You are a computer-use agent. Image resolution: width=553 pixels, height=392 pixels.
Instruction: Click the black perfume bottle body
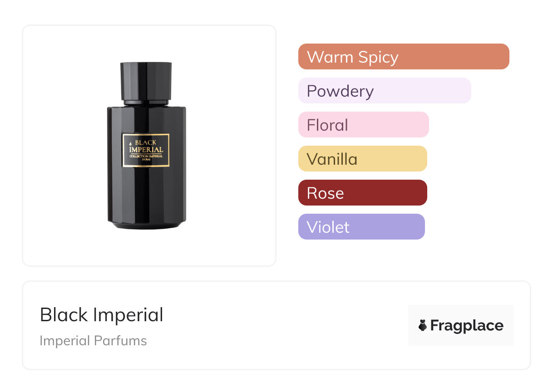(x=146, y=195)
